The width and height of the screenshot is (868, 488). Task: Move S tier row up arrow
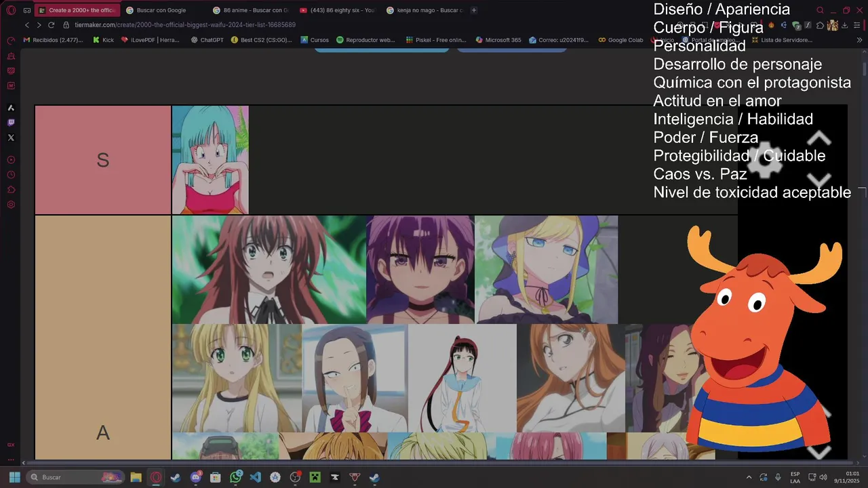[819, 138]
